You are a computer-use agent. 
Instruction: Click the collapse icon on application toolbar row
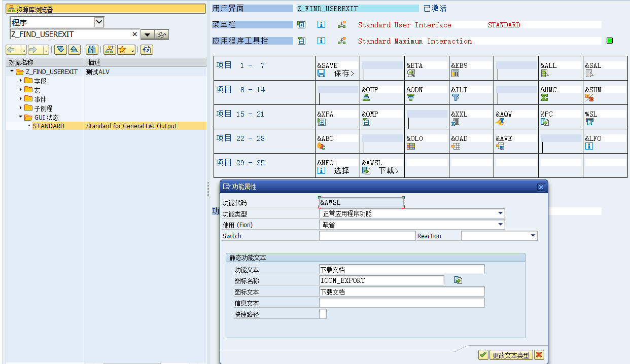(x=301, y=41)
